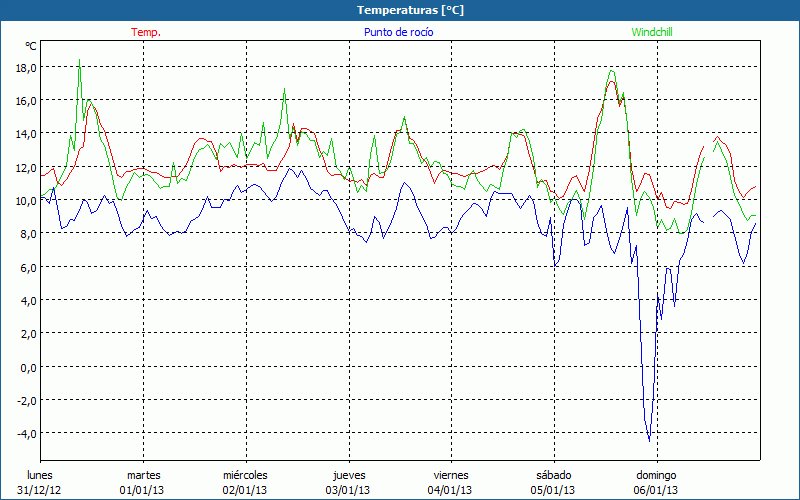The height and width of the screenshot is (500, 800).
Task: Click the 31/12/12 date label
Action: click(x=40, y=490)
